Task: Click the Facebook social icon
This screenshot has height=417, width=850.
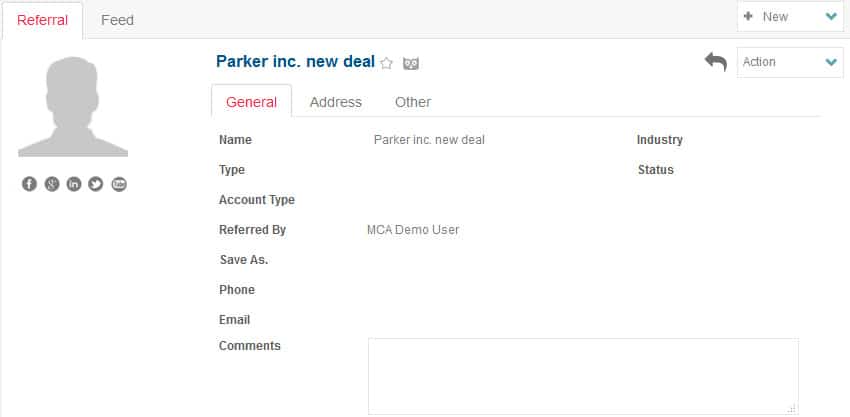Action: (29, 184)
